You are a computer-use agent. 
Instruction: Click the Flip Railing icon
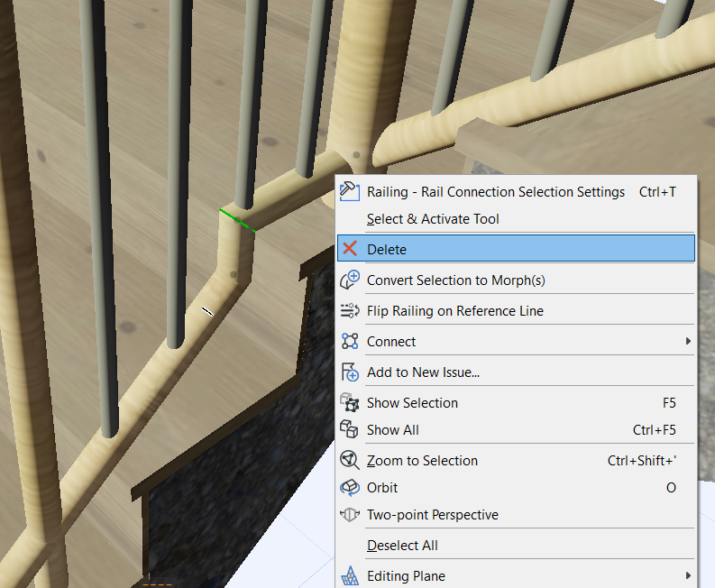point(350,310)
